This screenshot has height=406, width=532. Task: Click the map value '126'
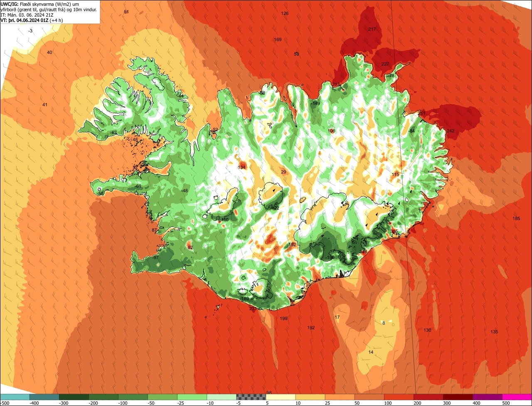[285, 13]
